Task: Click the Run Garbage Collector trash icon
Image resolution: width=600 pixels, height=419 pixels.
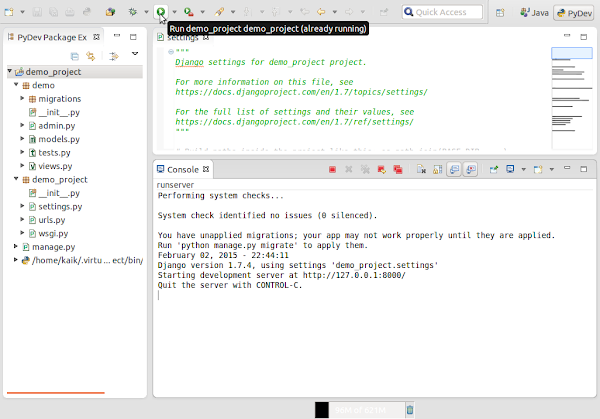Action: point(410,410)
